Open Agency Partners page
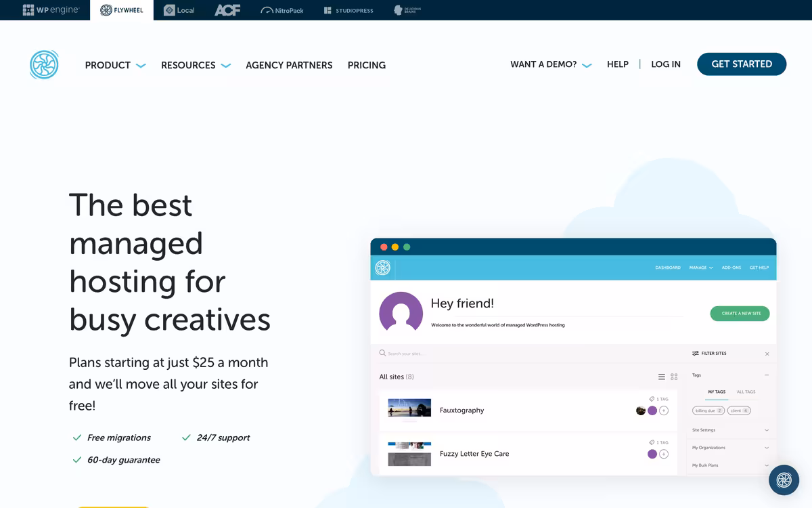The image size is (812, 508). pyautogui.click(x=289, y=65)
